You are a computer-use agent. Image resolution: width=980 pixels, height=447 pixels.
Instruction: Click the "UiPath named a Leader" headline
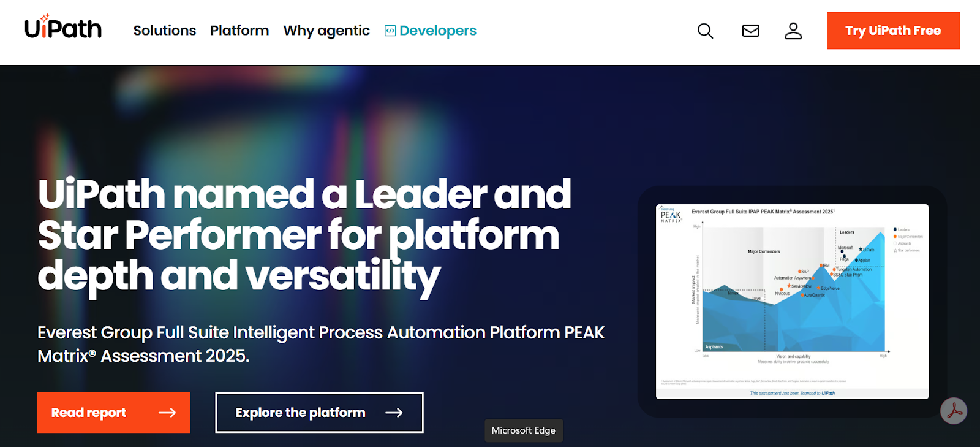tap(304, 235)
